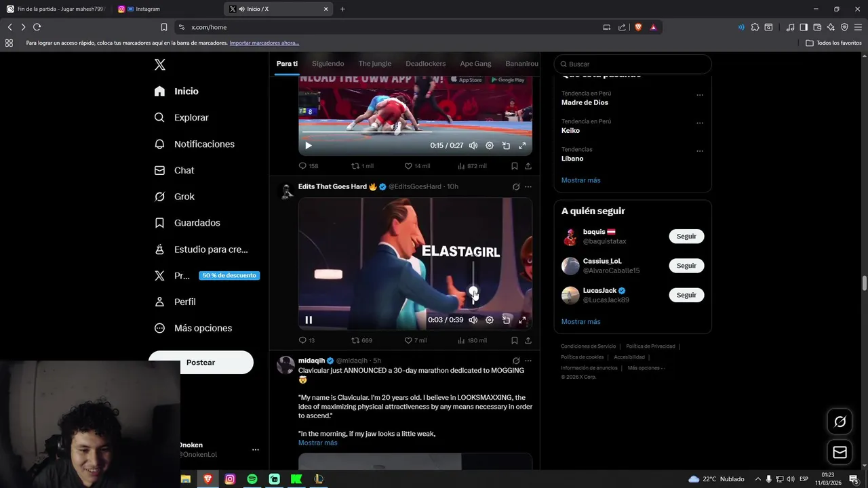This screenshot has height=488, width=868.
Task: Repost the post with 669 reposts
Action: pyautogui.click(x=361, y=340)
